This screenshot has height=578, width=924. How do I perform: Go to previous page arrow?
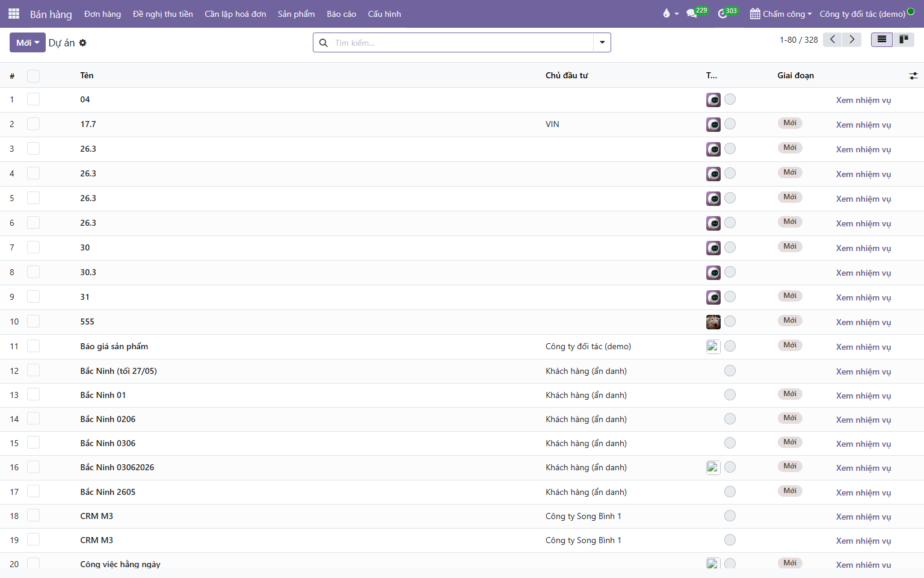click(x=832, y=40)
